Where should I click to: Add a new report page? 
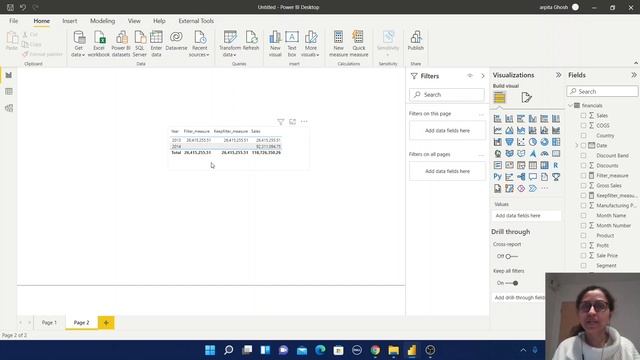(x=106, y=322)
